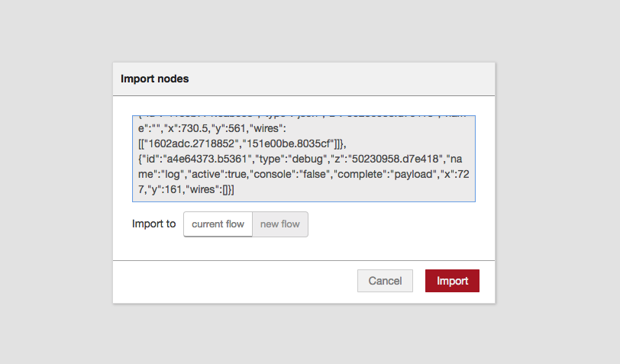This screenshot has height=364, width=620.
Task: Click the a4e64373.b5361 id value
Action: coord(207,159)
